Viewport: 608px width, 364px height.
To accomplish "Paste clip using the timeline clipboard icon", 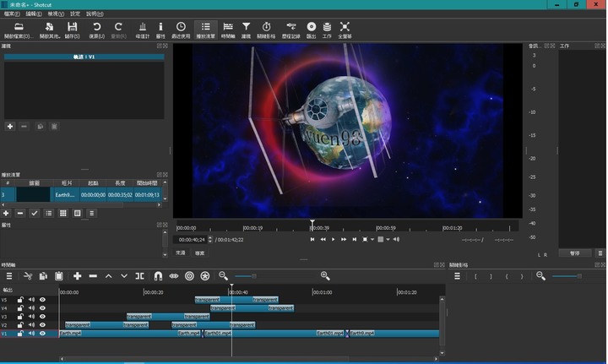I will tap(58, 276).
